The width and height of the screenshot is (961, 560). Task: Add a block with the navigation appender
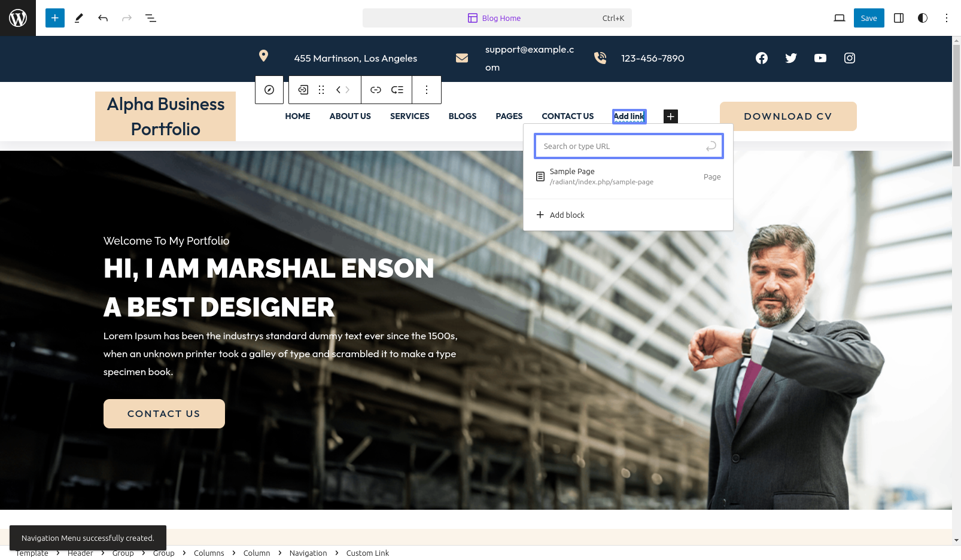(671, 116)
